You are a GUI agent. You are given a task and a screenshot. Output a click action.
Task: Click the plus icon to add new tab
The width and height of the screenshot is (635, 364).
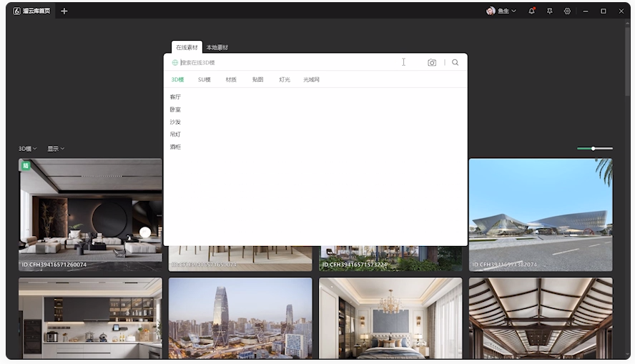pos(64,11)
